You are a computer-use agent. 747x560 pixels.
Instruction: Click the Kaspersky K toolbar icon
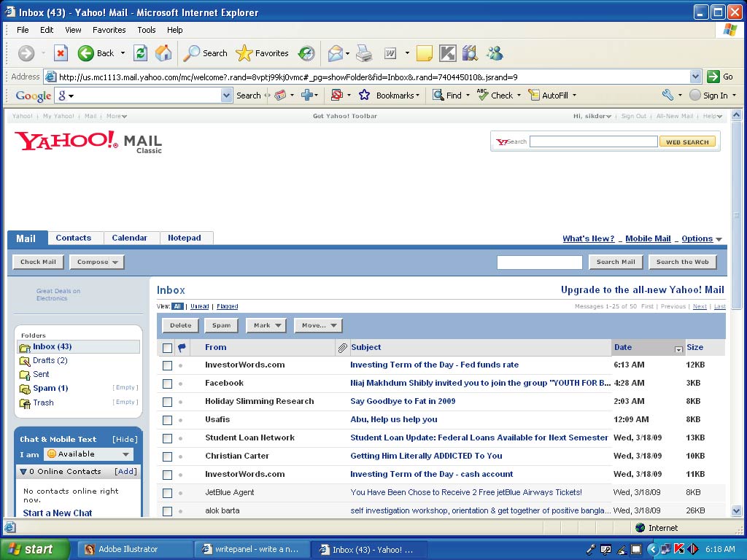(x=447, y=53)
